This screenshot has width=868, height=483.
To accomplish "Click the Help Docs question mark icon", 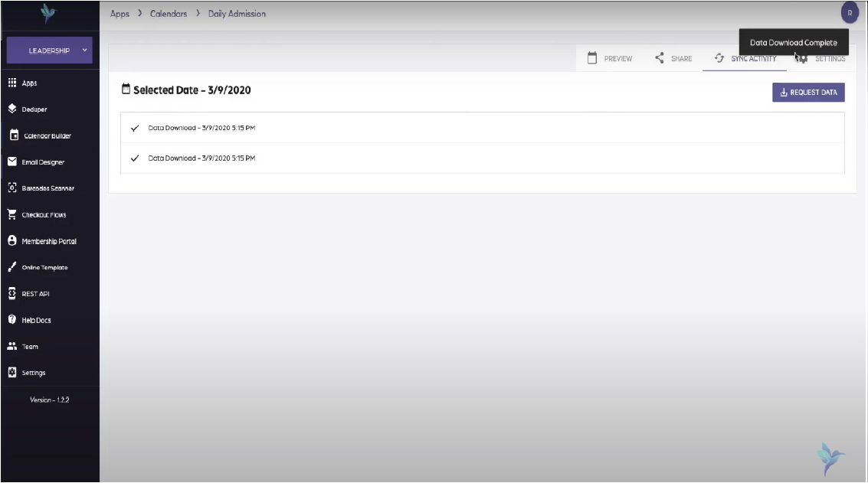I will [x=11, y=319].
